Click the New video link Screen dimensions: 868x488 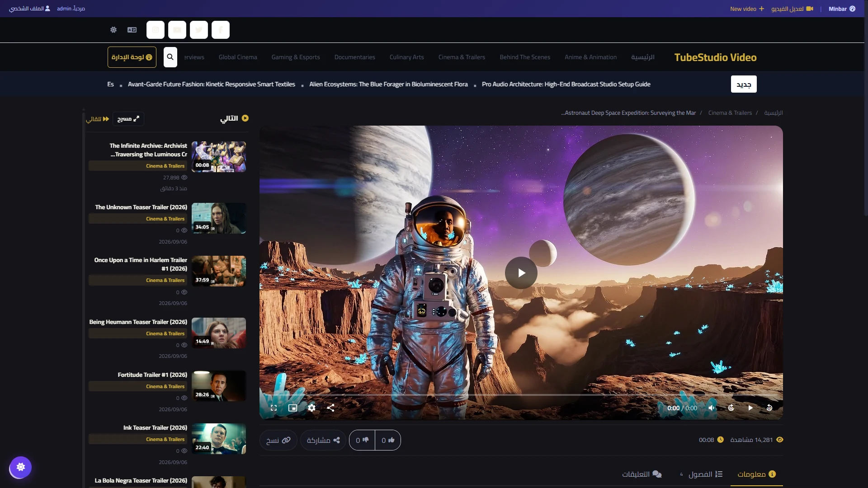(747, 9)
